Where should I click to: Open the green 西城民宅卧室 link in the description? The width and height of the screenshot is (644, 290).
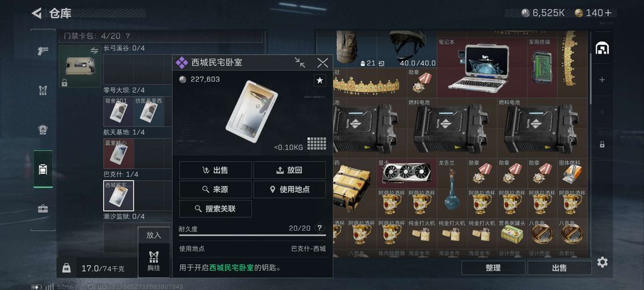(x=231, y=268)
